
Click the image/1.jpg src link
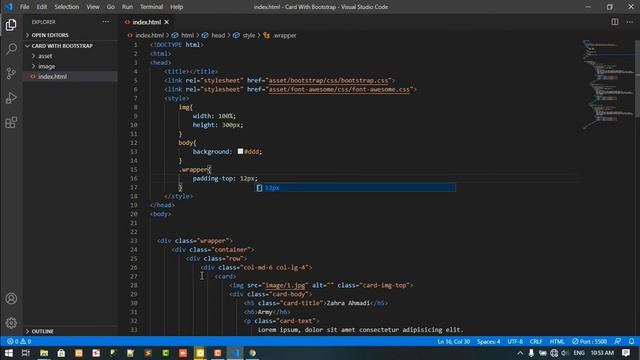tap(285, 285)
